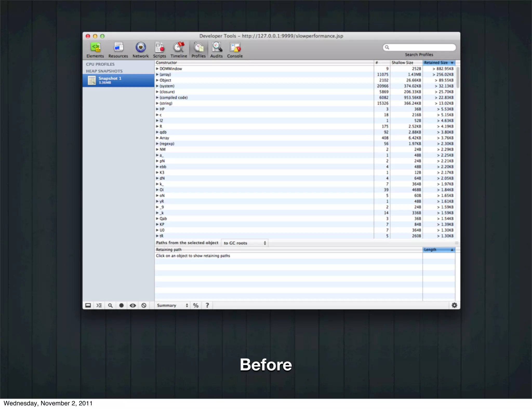Toggle the eye heap snapshot button
This screenshot has width=532, height=409.
coord(133,305)
